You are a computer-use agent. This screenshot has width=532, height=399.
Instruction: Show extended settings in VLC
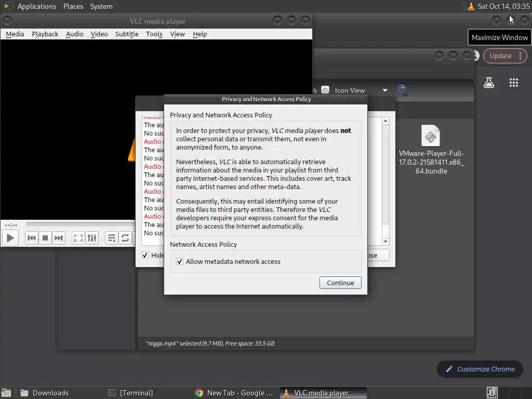tap(92, 238)
